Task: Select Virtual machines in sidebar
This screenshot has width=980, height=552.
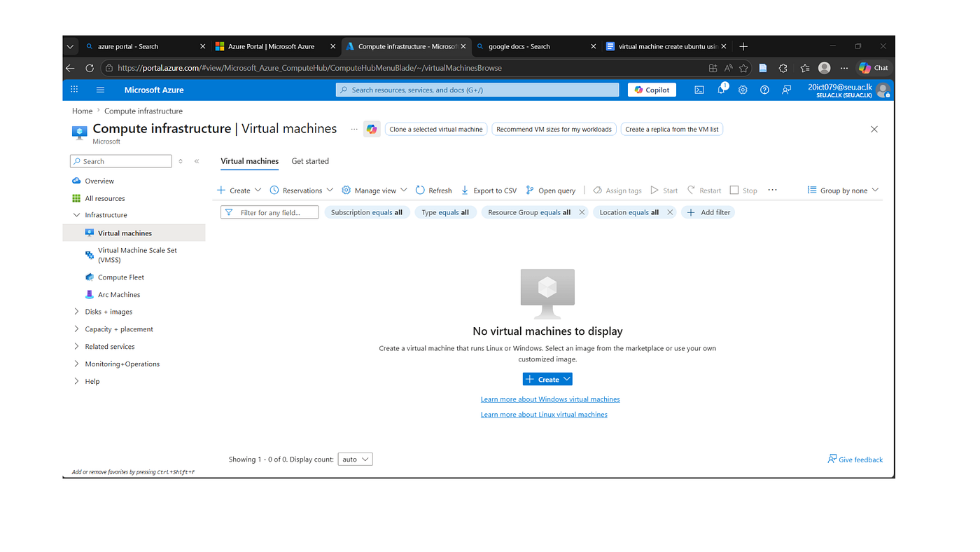Action: coord(125,233)
